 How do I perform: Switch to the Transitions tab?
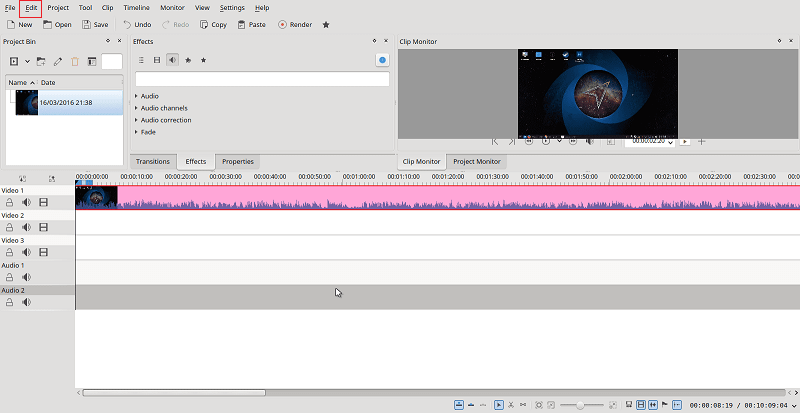tap(152, 161)
